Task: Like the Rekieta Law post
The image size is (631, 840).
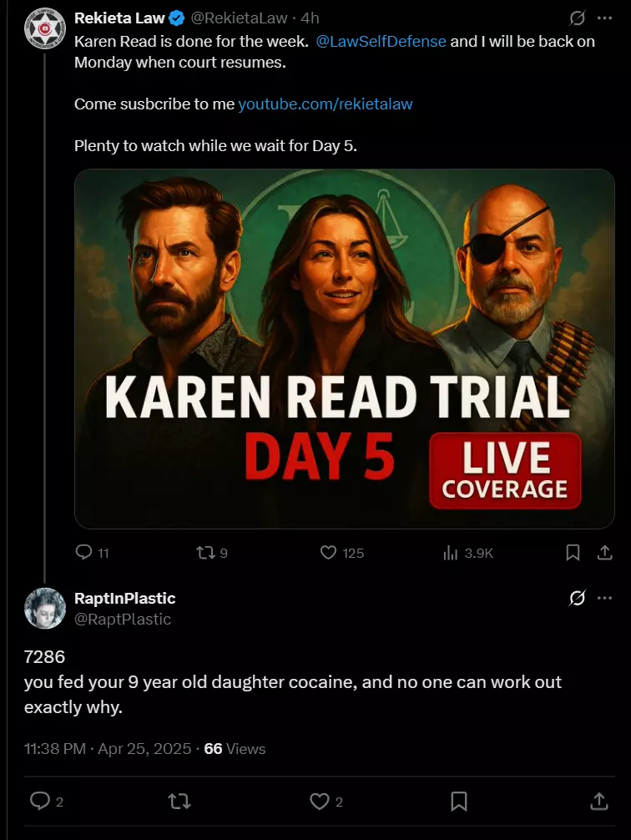Action: pyautogui.click(x=341, y=552)
